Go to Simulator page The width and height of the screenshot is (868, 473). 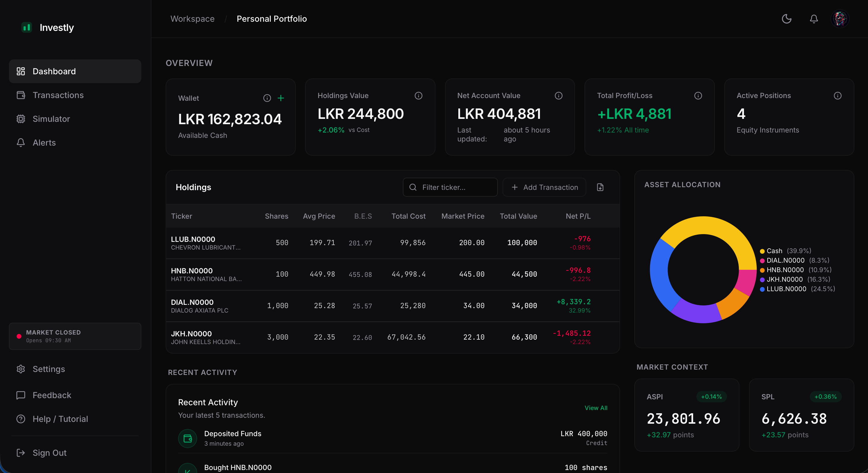pos(51,119)
